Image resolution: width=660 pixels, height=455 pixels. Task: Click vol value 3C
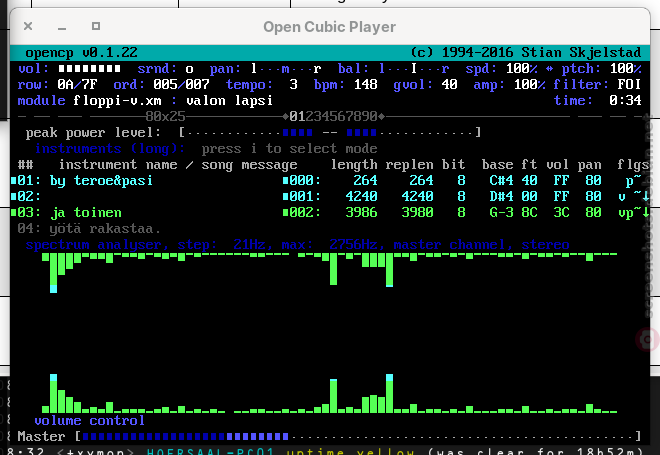click(561, 212)
